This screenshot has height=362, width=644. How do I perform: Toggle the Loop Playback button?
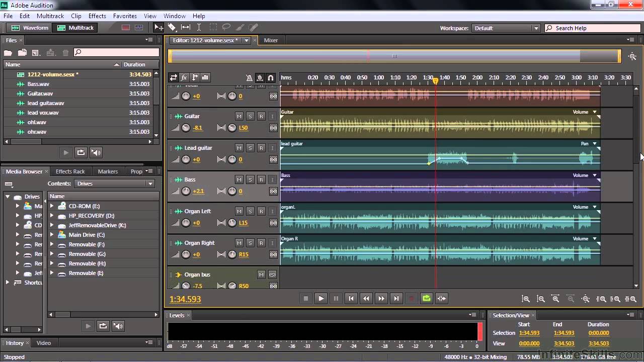(427, 298)
